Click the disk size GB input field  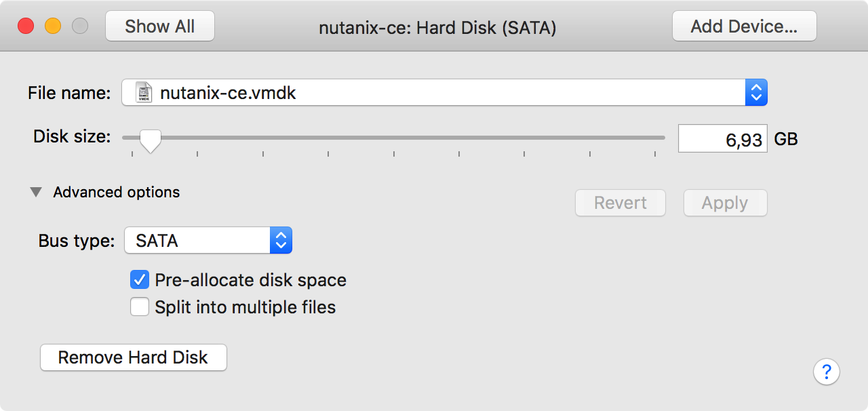pyautogui.click(x=723, y=138)
